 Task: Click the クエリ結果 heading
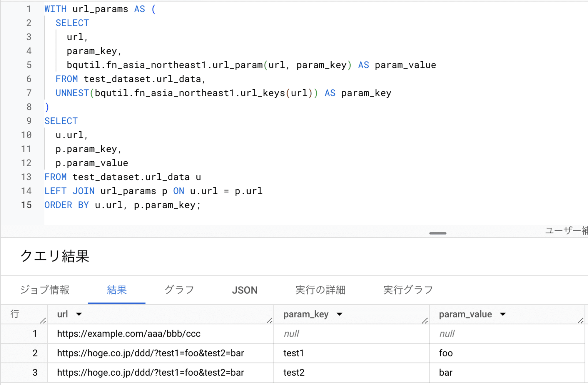tap(55, 256)
